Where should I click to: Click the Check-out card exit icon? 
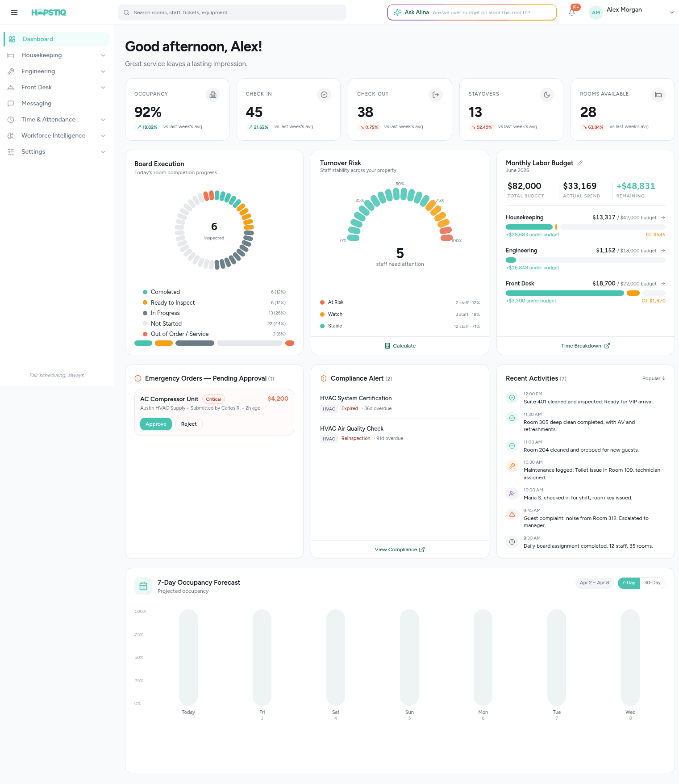(436, 95)
